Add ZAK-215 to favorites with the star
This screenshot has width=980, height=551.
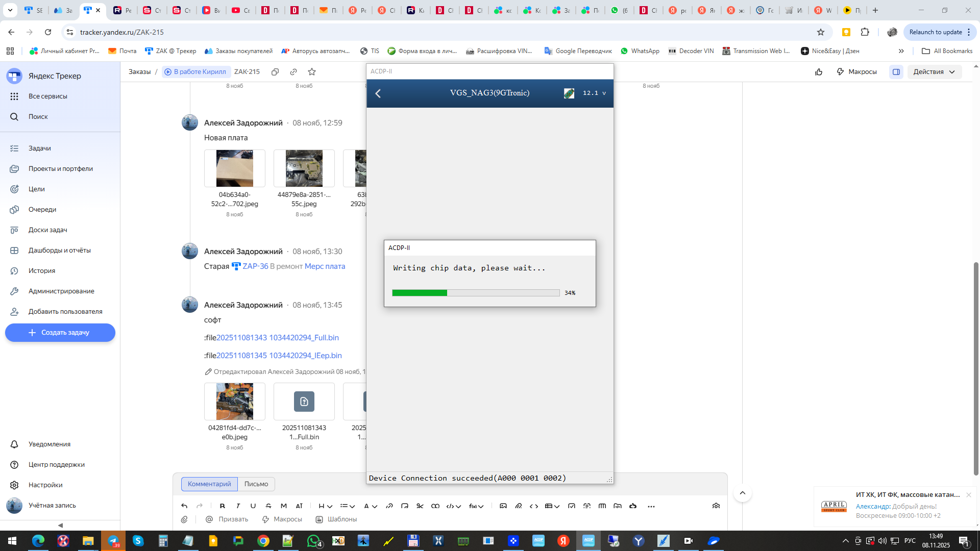pyautogui.click(x=312, y=72)
